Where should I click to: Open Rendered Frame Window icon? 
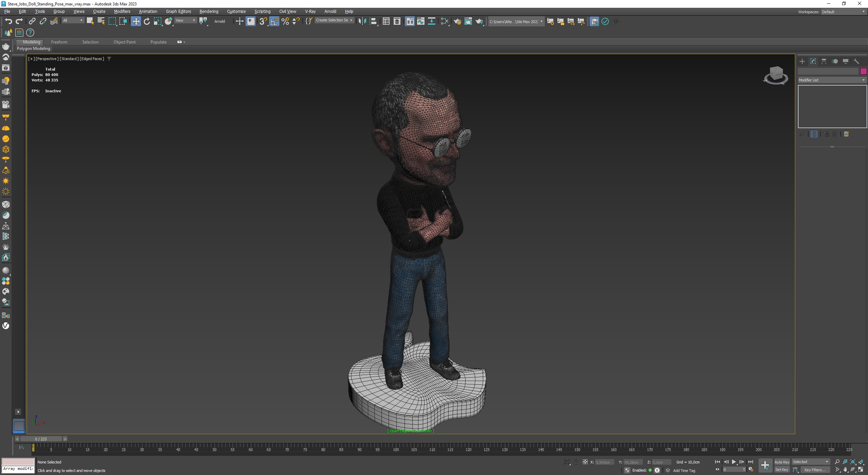point(468,21)
